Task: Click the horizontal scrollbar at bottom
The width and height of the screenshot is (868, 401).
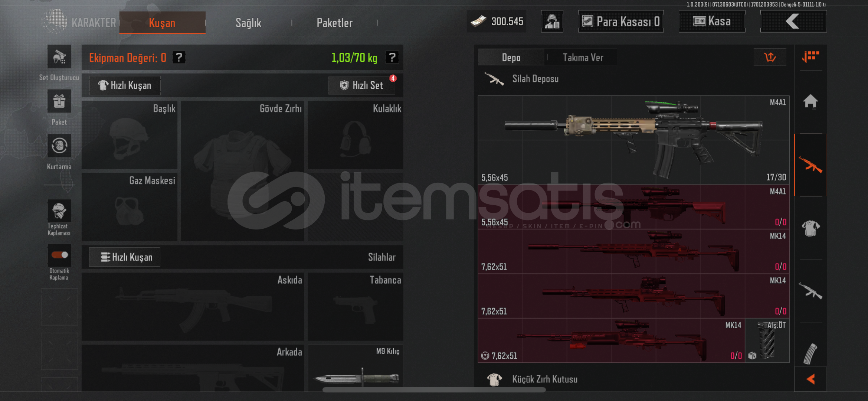Action: [x=434, y=389]
